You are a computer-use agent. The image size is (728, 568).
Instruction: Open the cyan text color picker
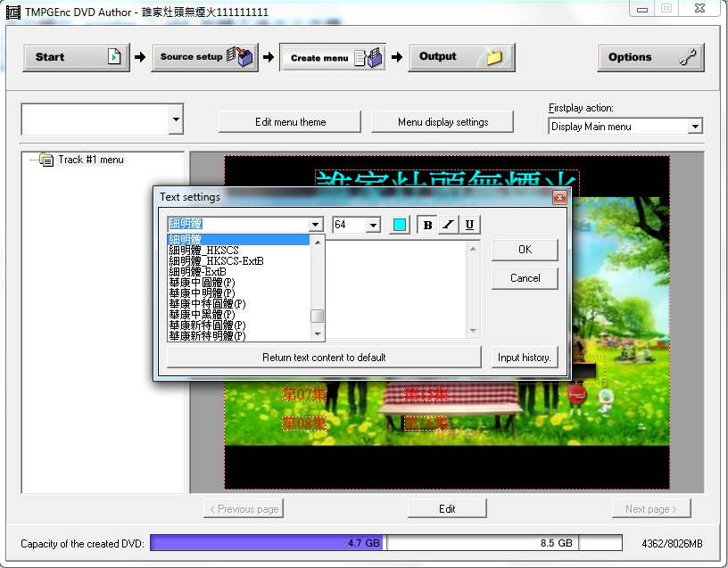click(x=400, y=225)
